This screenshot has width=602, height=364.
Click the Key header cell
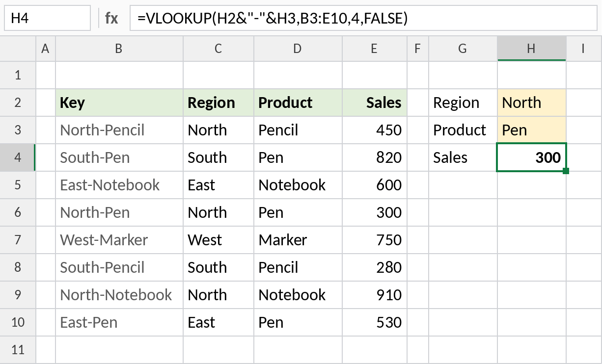[x=119, y=103]
